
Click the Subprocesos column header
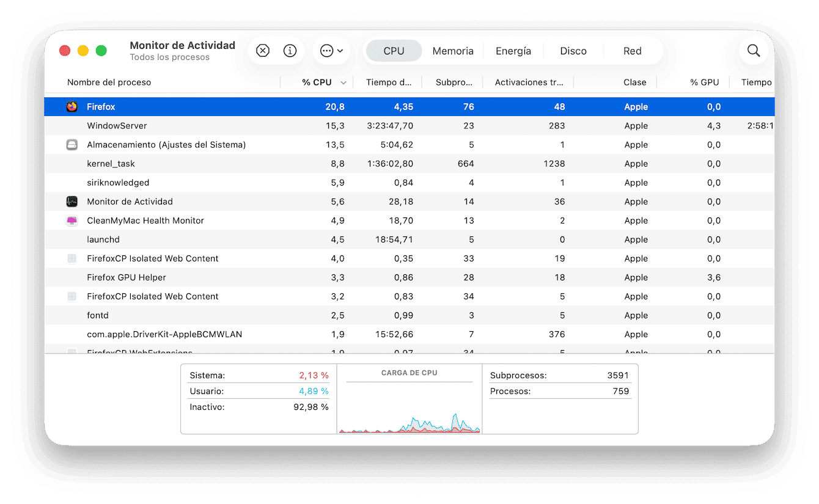pos(454,82)
